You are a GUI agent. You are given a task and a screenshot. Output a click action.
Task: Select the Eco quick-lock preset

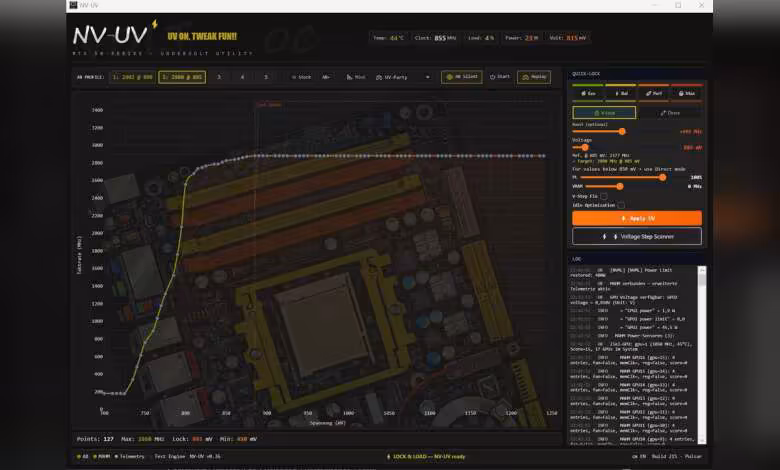tap(588, 93)
